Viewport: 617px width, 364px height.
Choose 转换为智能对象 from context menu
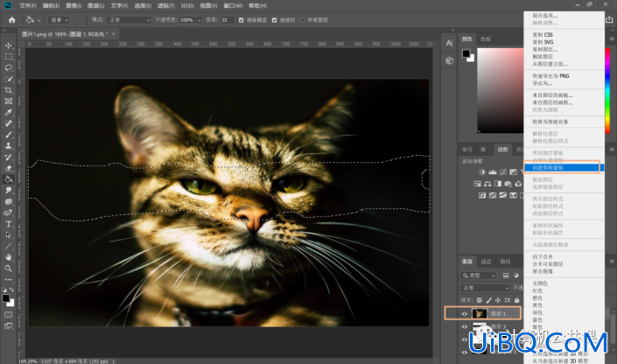564,122
